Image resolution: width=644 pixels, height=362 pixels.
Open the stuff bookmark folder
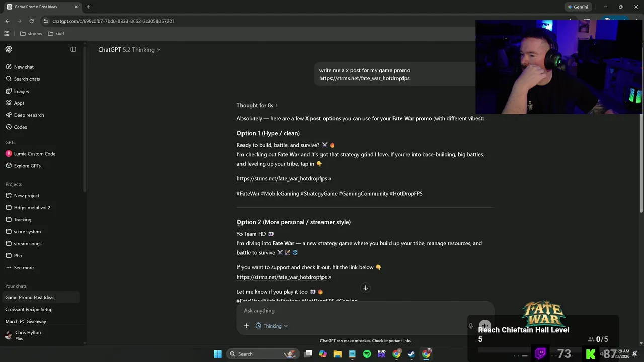tap(56, 34)
